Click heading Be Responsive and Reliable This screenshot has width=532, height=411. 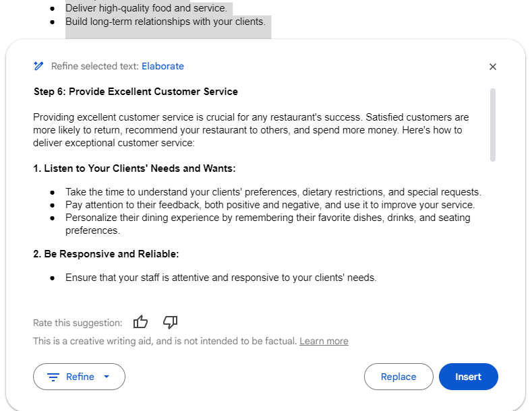[106, 254]
